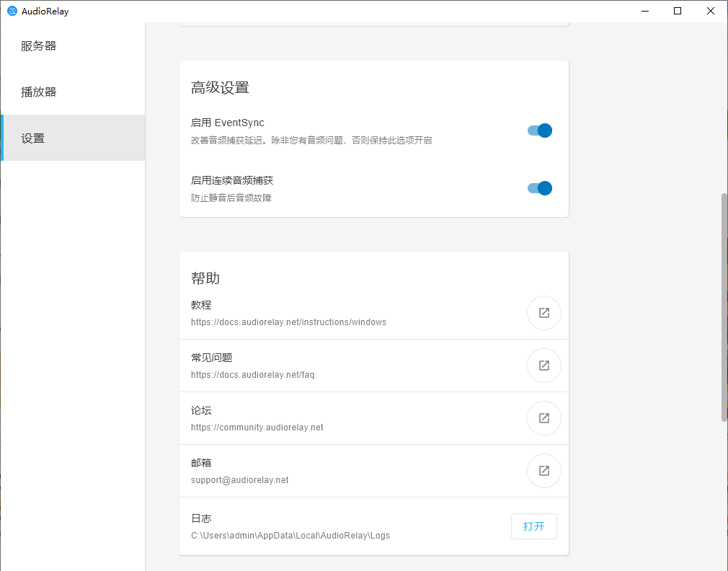Screen dimensions: 728x571
Task: Click the 防止静音后音频故障 description
Action: point(231,198)
